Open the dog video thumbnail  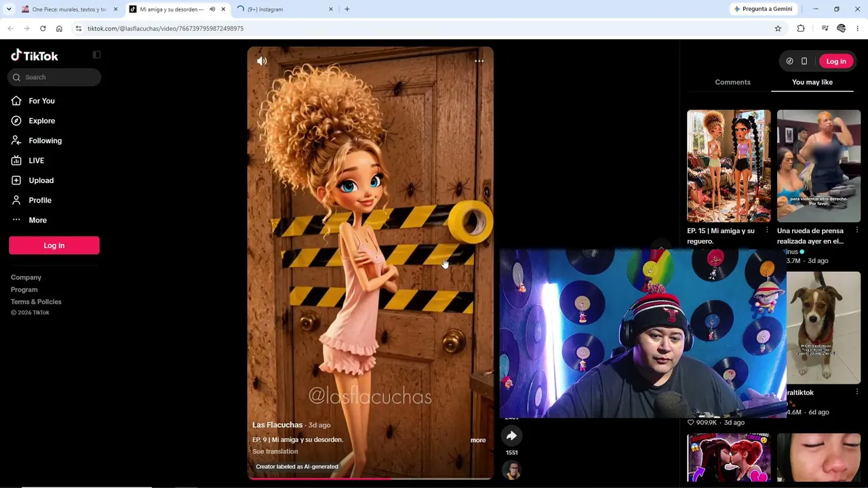(823, 328)
